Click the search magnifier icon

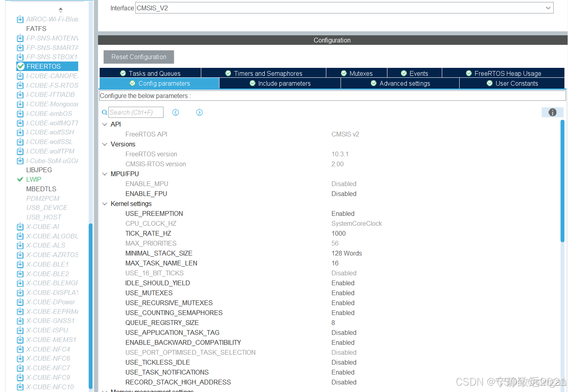(x=104, y=112)
